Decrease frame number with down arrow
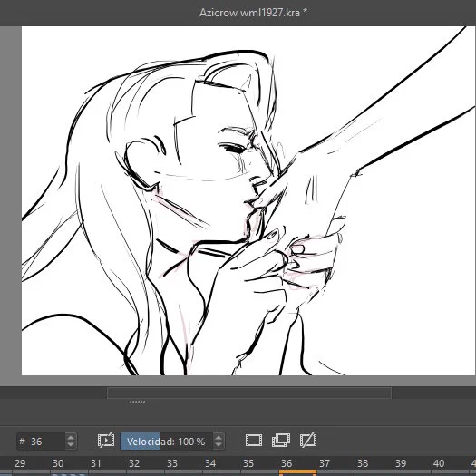 coord(71,445)
